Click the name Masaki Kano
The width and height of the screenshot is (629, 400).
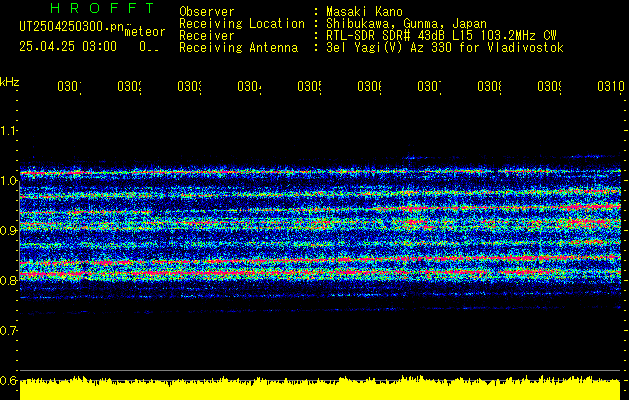pos(364,12)
